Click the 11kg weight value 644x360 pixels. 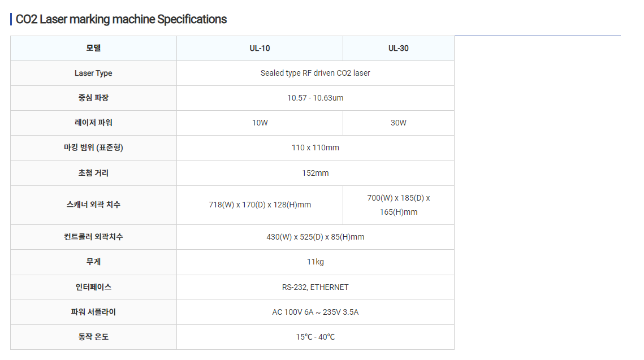click(315, 262)
